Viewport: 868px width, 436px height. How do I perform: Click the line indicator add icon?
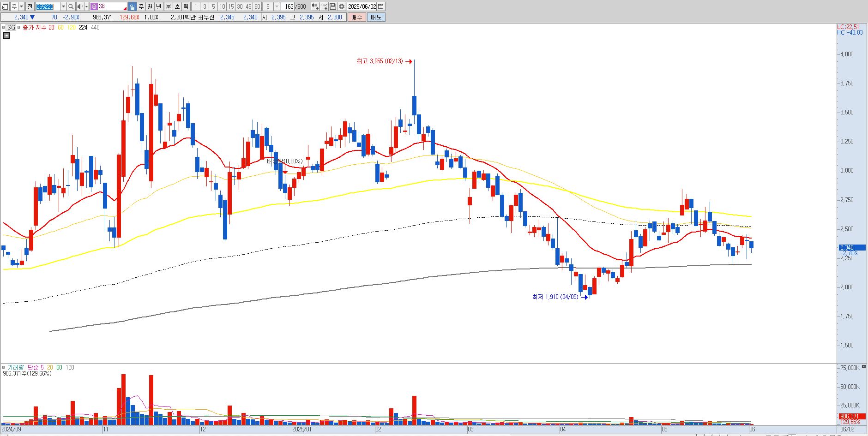[x=324, y=6]
